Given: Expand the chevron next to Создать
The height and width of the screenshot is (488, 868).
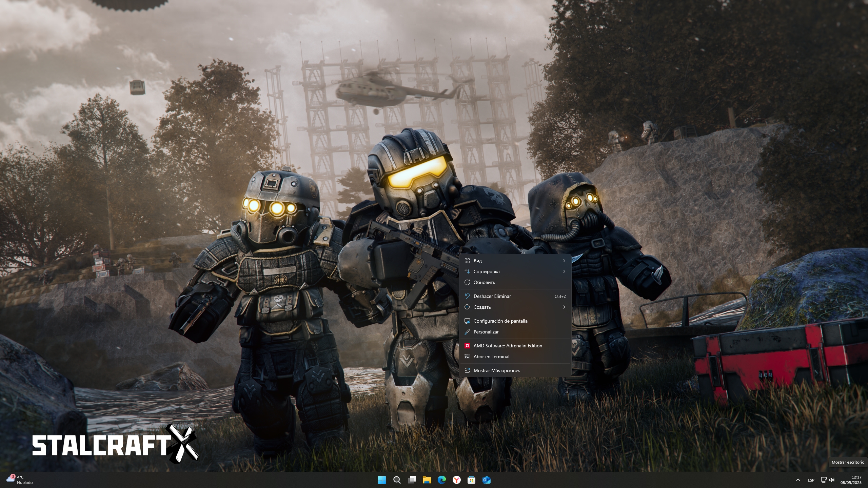Looking at the screenshot, I should [x=564, y=307].
